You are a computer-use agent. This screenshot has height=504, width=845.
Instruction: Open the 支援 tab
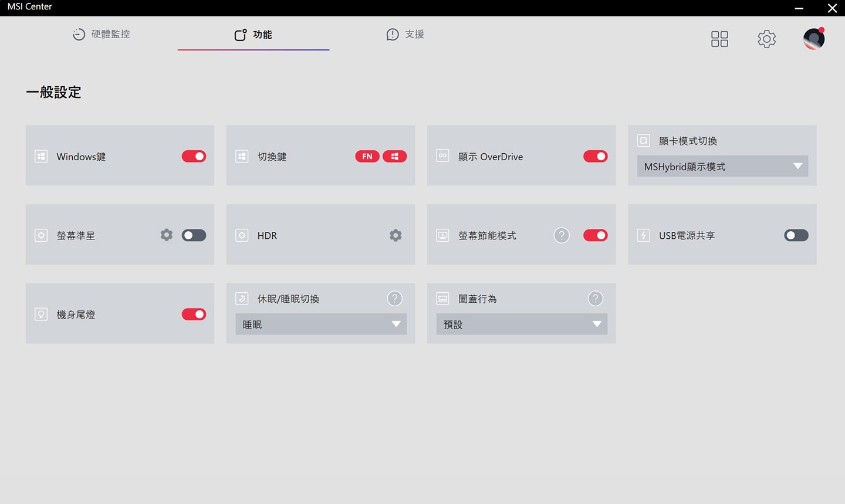405,35
